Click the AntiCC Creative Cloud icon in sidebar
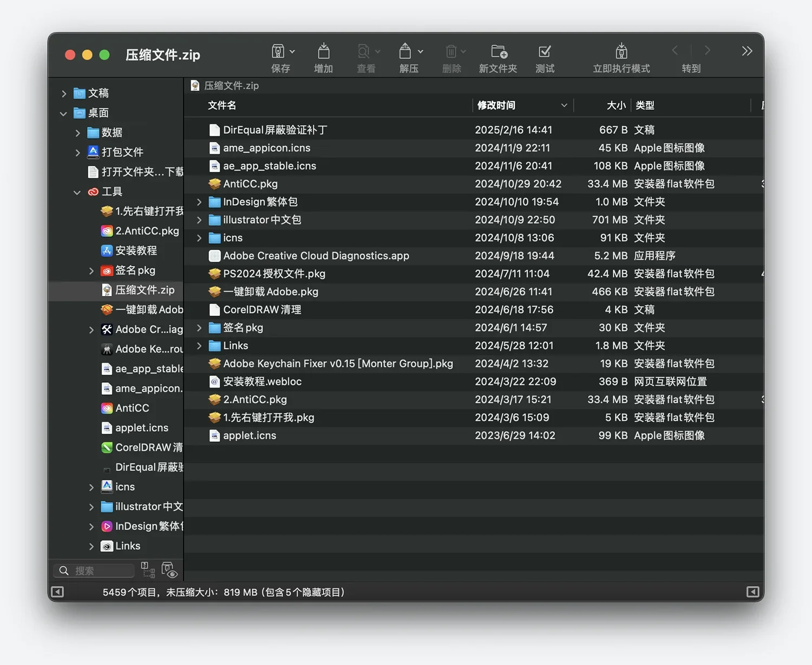 click(107, 408)
